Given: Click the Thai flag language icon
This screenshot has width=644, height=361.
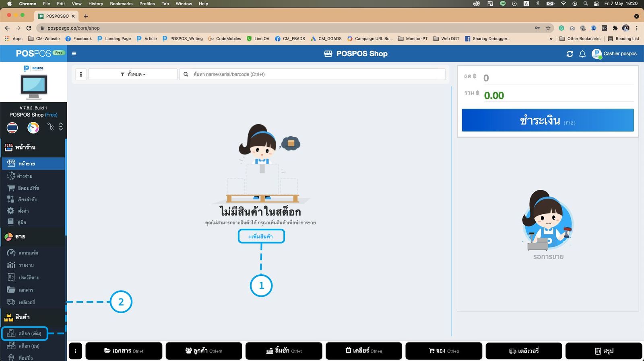Looking at the screenshot, I should [12, 127].
